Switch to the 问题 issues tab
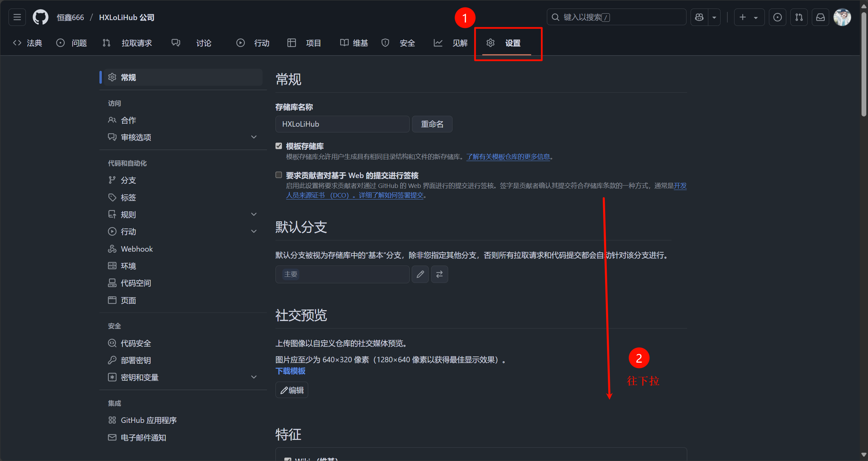 [x=72, y=43]
